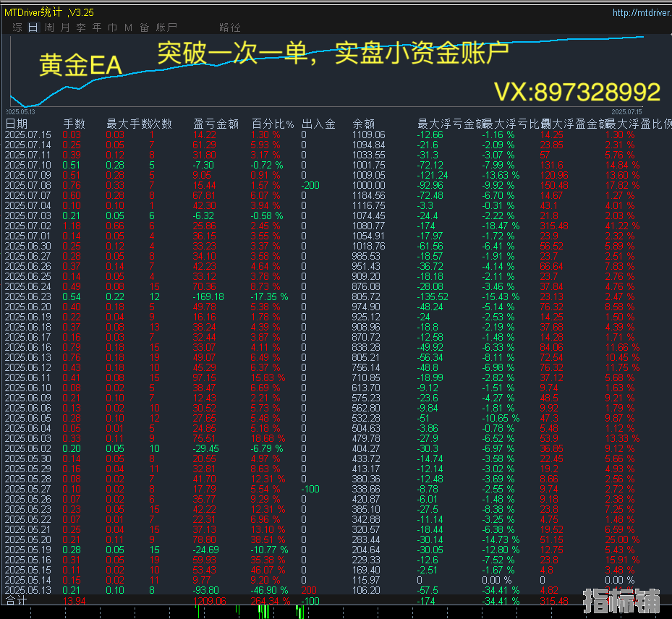
Task: Click the 0.66 max lots cell
Action: pyautogui.click(x=115, y=226)
